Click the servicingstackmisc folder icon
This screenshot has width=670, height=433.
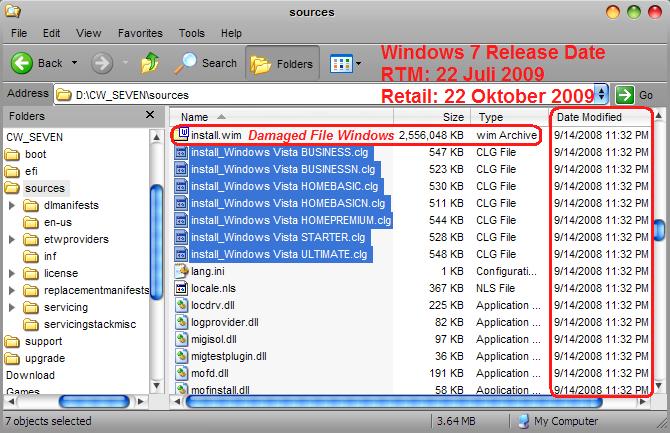[31, 324]
